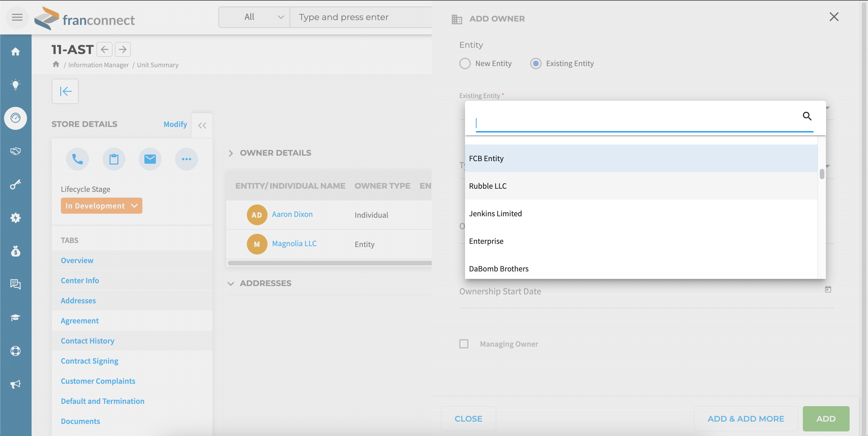Open the Contact History tab

tap(88, 341)
